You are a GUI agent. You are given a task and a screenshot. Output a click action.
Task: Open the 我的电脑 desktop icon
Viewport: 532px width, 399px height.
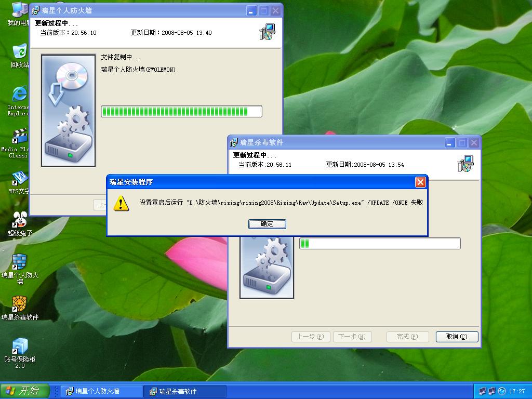pos(19,14)
